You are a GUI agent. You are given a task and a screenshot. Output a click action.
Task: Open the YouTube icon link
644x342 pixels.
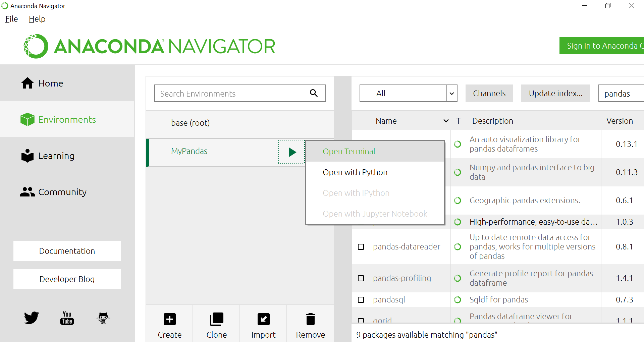coord(67,318)
